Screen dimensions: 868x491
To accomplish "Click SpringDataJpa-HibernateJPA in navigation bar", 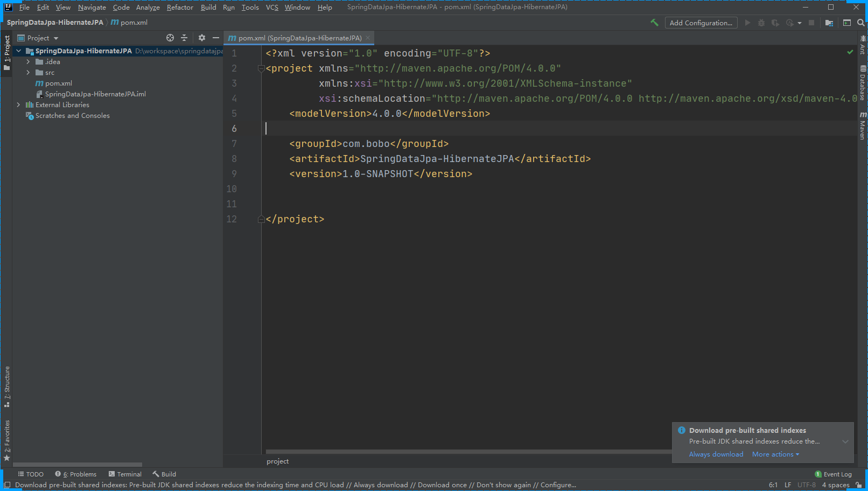I will point(55,23).
